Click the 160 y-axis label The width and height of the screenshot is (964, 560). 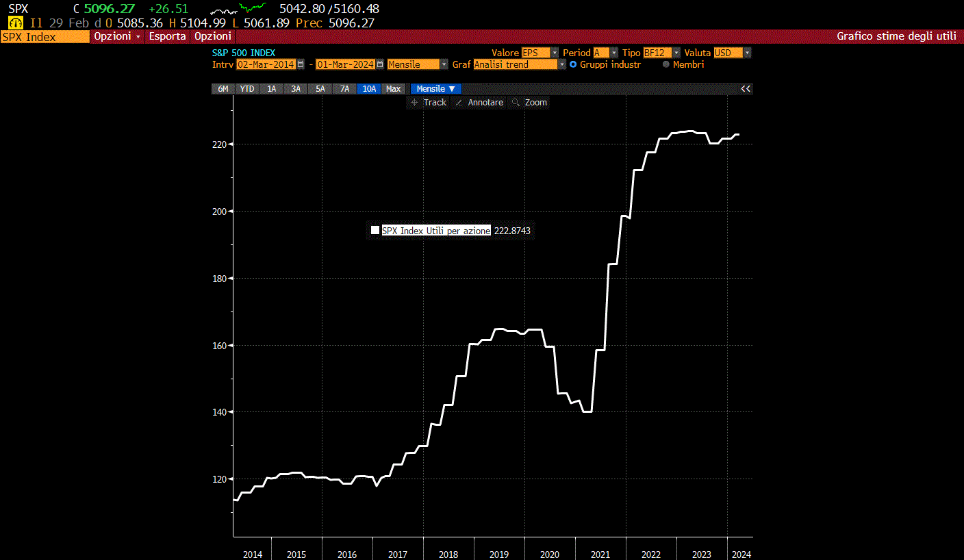219,346
